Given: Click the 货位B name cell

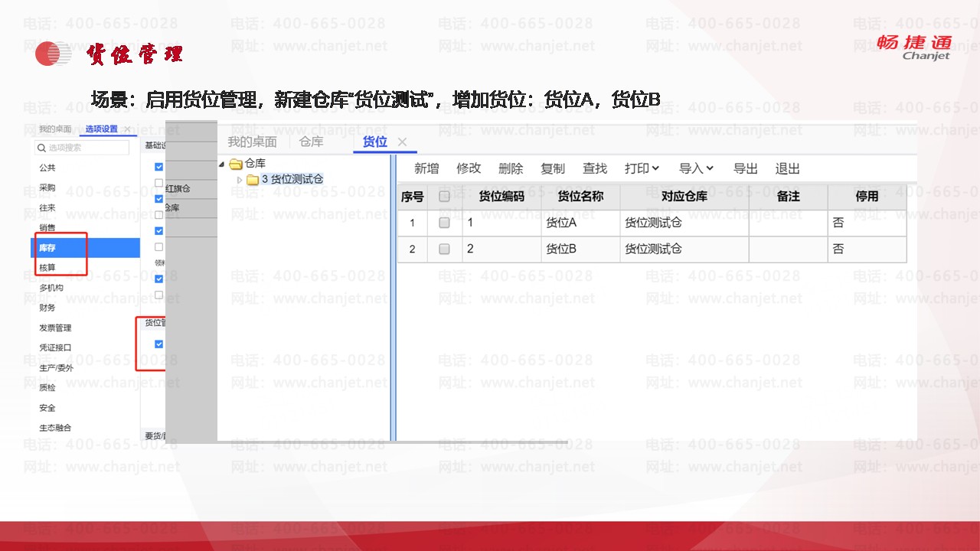Looking at the screenshot, I should 580,249.
